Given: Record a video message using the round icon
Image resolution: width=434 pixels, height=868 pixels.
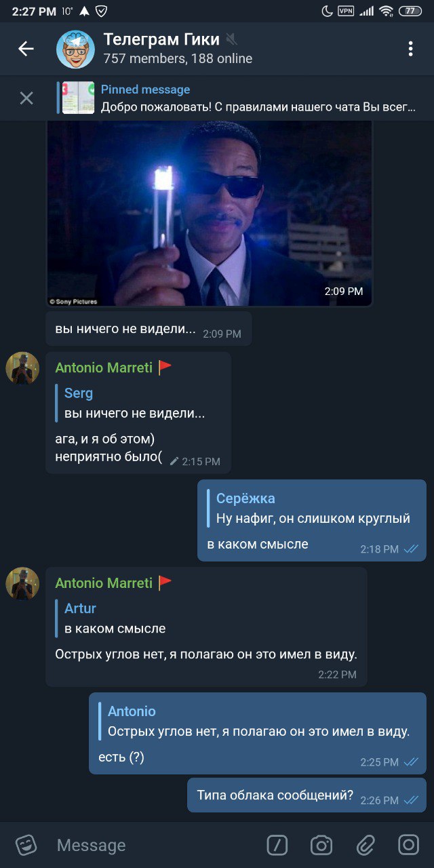Looking at the screenshot, I should click(409, 845).
